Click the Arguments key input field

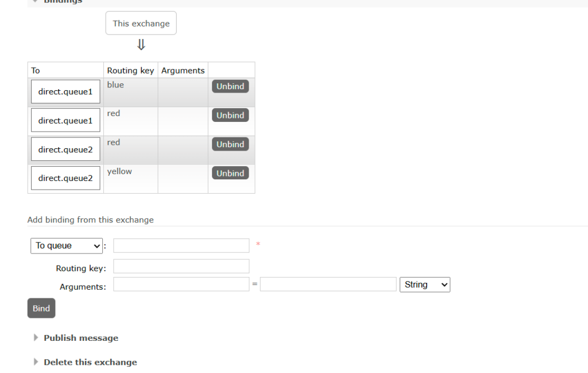coord(181,284)
